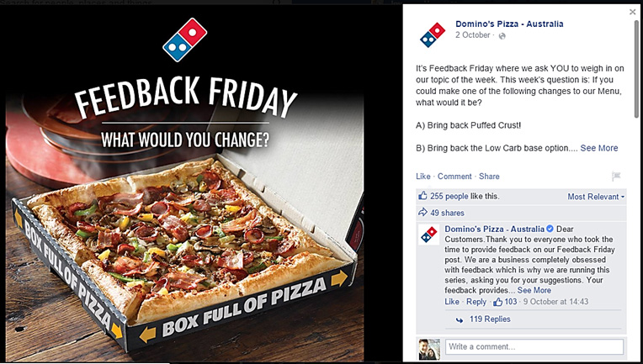Click the blue verified badge in the comment
The image size is (643, 364).
tap(550, 229)
